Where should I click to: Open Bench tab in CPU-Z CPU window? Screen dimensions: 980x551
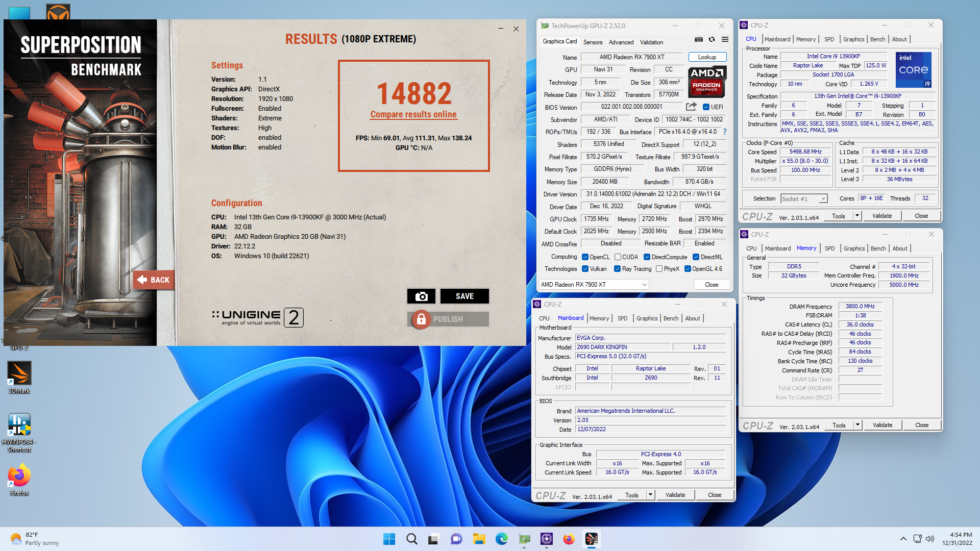point(878,39)
